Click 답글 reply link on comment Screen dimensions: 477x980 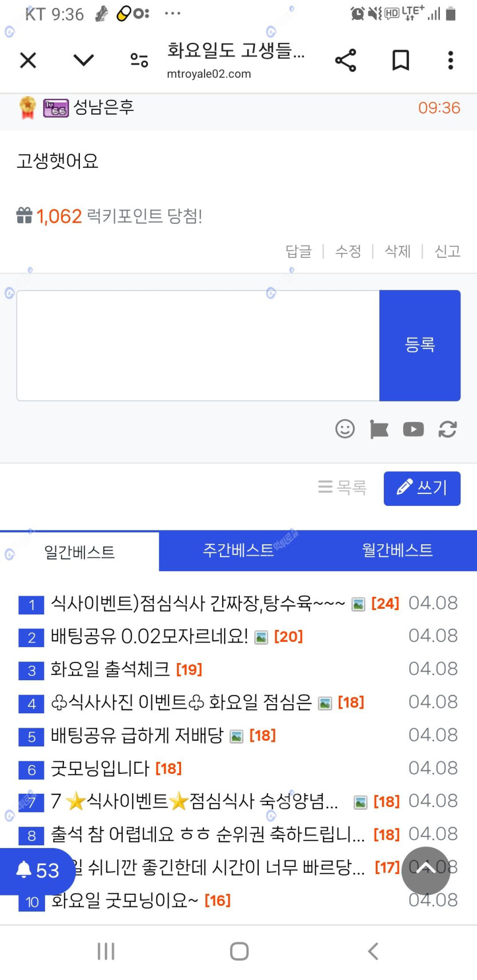click(298, 251)
